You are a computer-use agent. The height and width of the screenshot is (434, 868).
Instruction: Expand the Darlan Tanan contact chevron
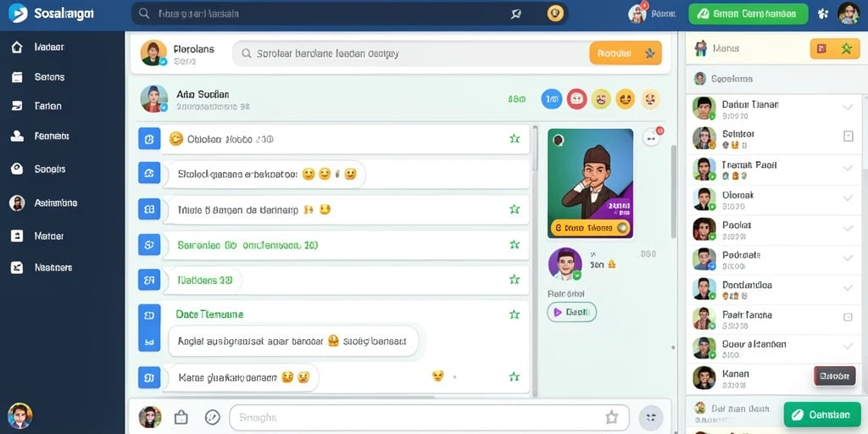(x=848, y=107)
